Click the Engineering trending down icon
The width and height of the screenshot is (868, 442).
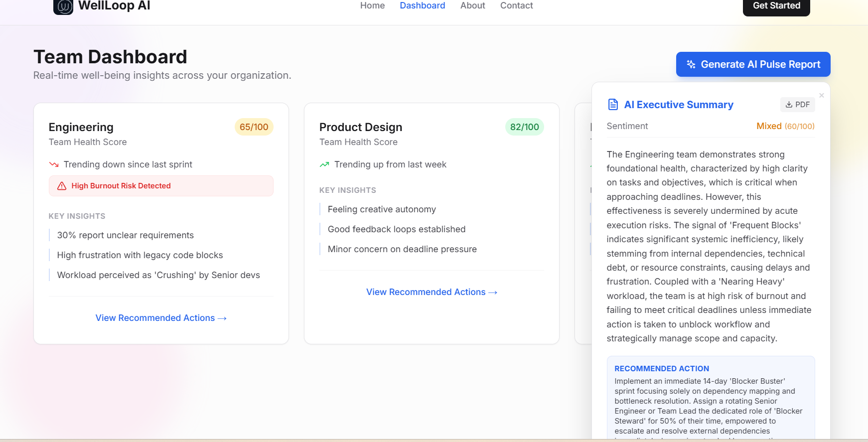[x=54, y=164]
